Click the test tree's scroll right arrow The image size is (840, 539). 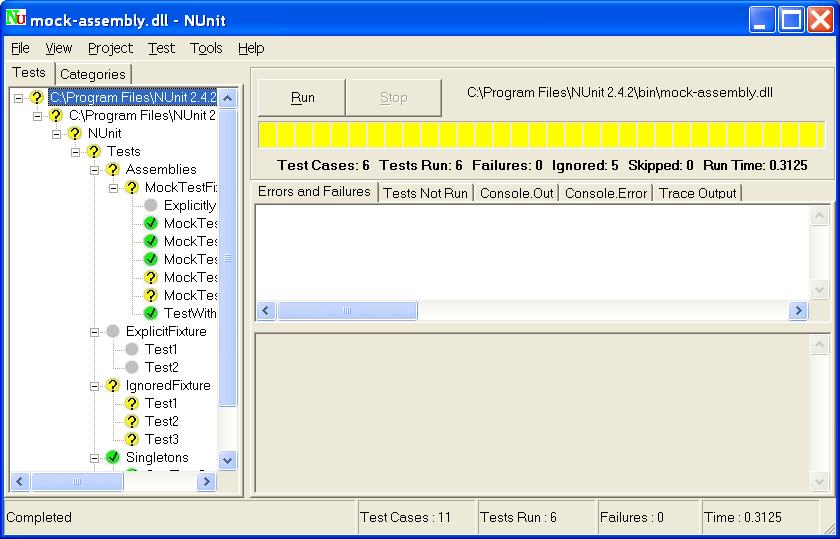(206, 482)
